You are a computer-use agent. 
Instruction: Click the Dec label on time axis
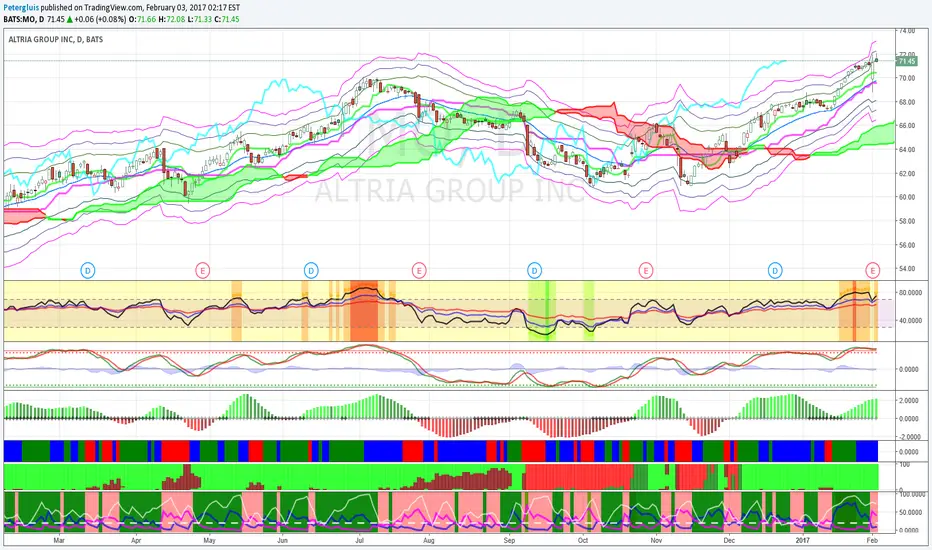(x=729, y=540)
